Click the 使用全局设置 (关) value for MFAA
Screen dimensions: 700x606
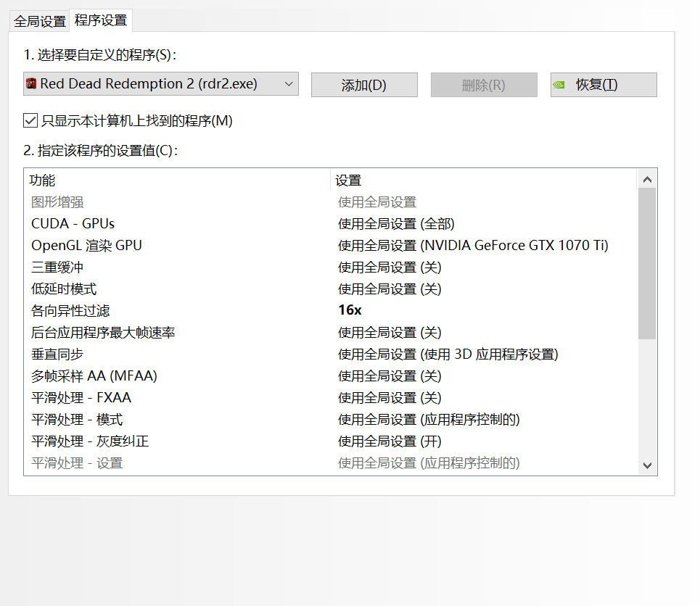coord(390,376)
